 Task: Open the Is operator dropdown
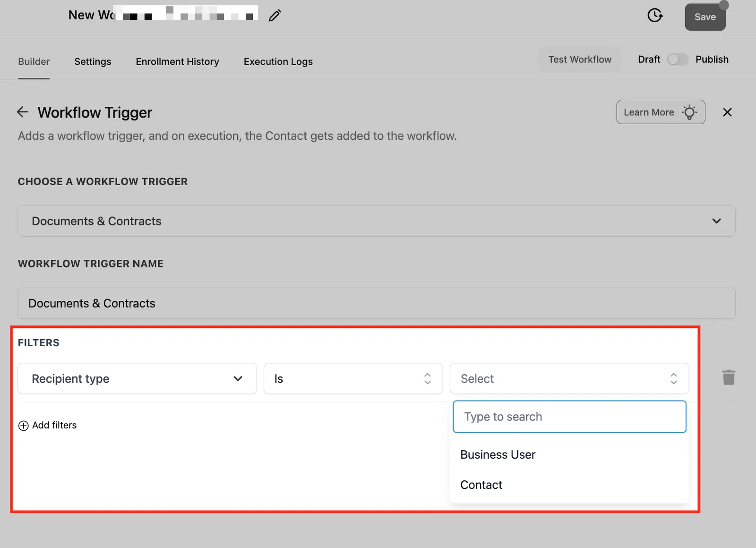pyautogui.click(x=353, y=378)
